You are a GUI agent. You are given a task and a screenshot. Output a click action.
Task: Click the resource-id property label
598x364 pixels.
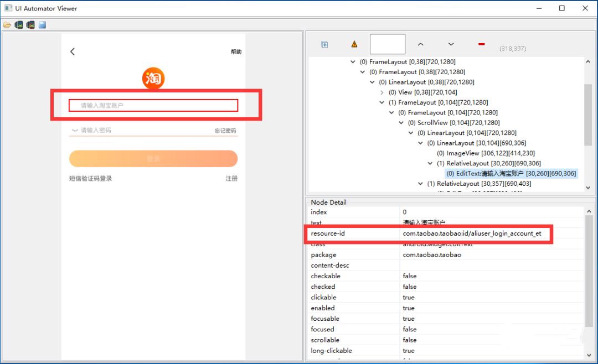point(328,233)
